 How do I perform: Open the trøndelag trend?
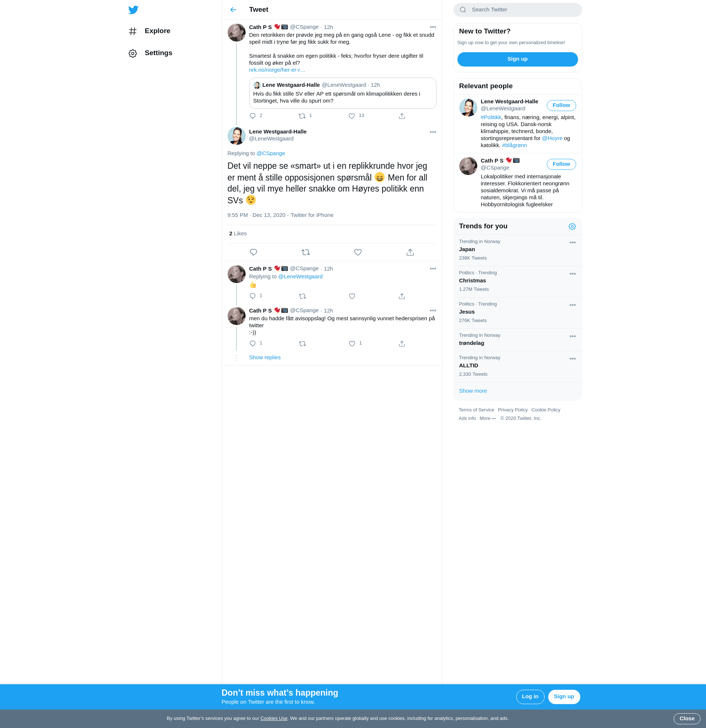coord(517,340)
